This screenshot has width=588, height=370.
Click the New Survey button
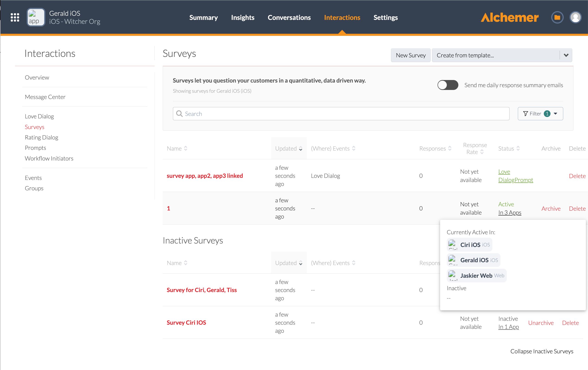pos(410,55)
